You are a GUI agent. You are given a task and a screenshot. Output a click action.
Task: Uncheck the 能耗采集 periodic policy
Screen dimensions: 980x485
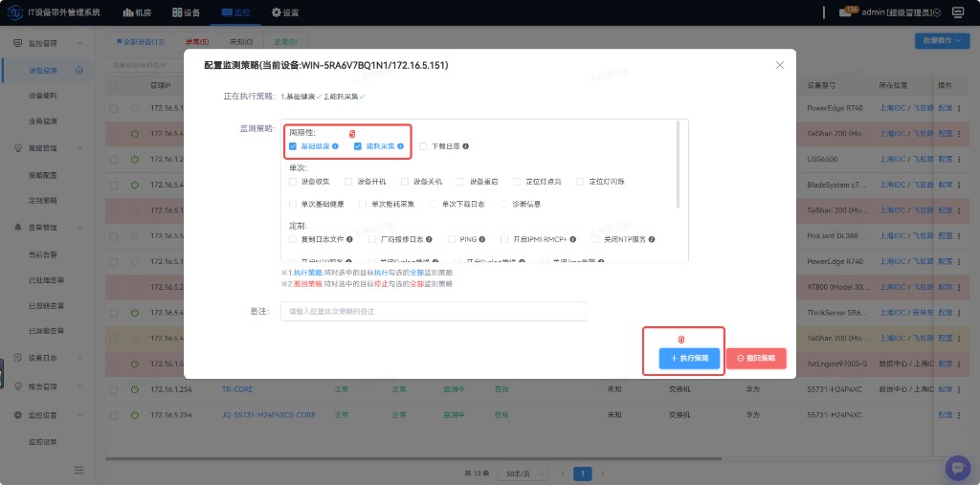coord(358,146)
